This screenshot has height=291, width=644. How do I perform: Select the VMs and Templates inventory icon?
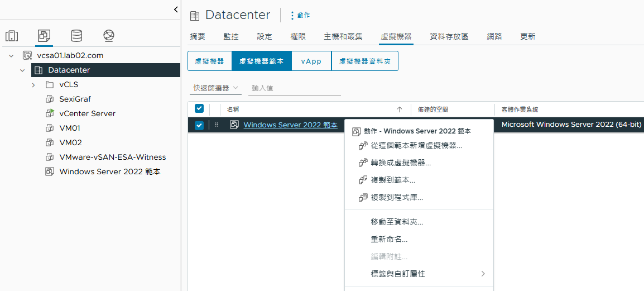(44, 36)
